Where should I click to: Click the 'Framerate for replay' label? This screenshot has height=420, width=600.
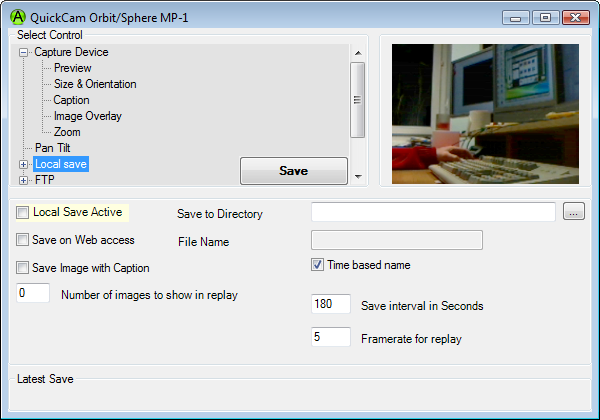point(411,339)
